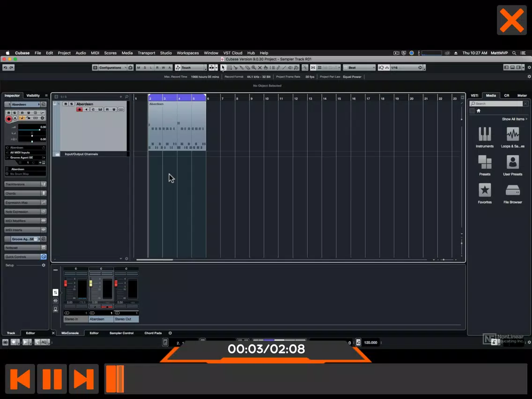Solo the Aberdeen track in track list
Image resolution: width=532 pixels, height=399 pixels.
71,104
